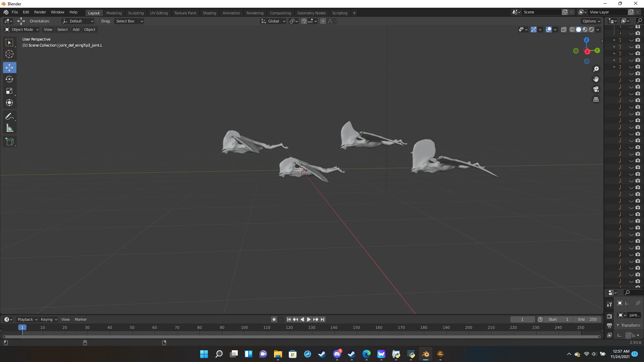Switch to orthographic view grid icon
The width and height of the screenshot is (644, 362).
pos(596,100)
